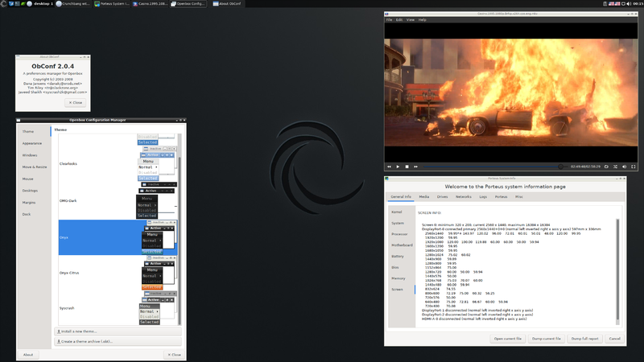The image size is (644, 362).
Task: Open the Networks tab in Porteus info
Action: [464, 196]
